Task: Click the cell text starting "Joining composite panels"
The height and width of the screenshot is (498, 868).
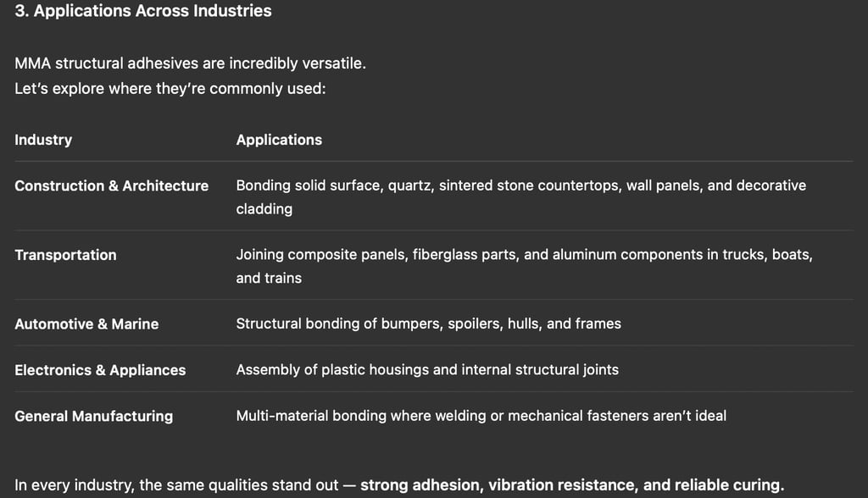Action: 524,254
